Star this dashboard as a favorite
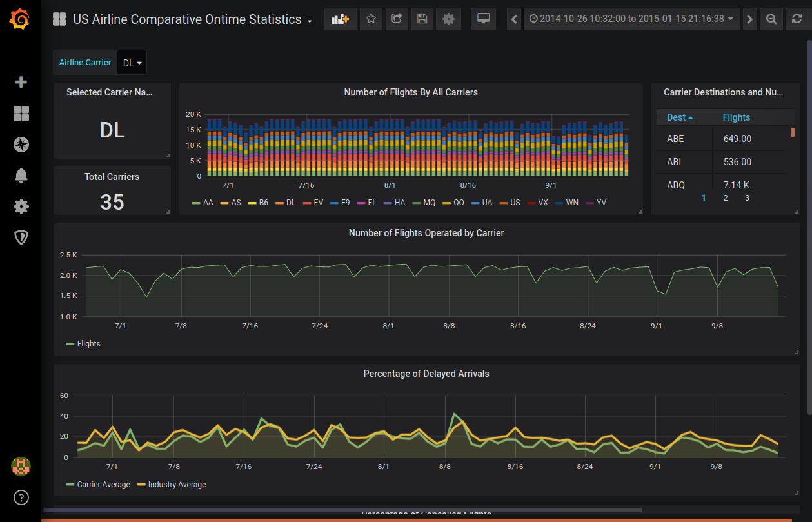812x522 pixels. click(x=371, y=19)
